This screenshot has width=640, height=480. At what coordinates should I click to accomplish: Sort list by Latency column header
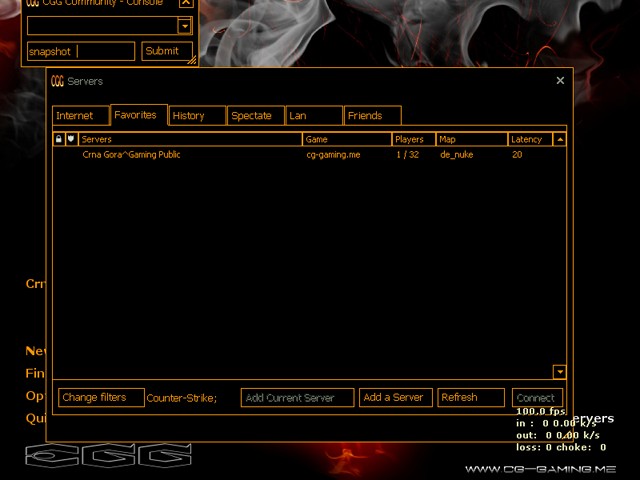pyautogui.click(x=530, y=139)
